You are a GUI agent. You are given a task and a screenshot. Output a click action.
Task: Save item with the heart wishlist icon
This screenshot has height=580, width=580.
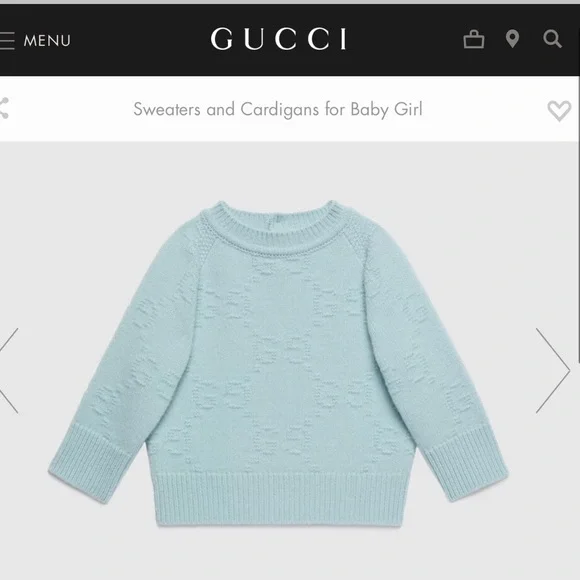pos(559,111)
